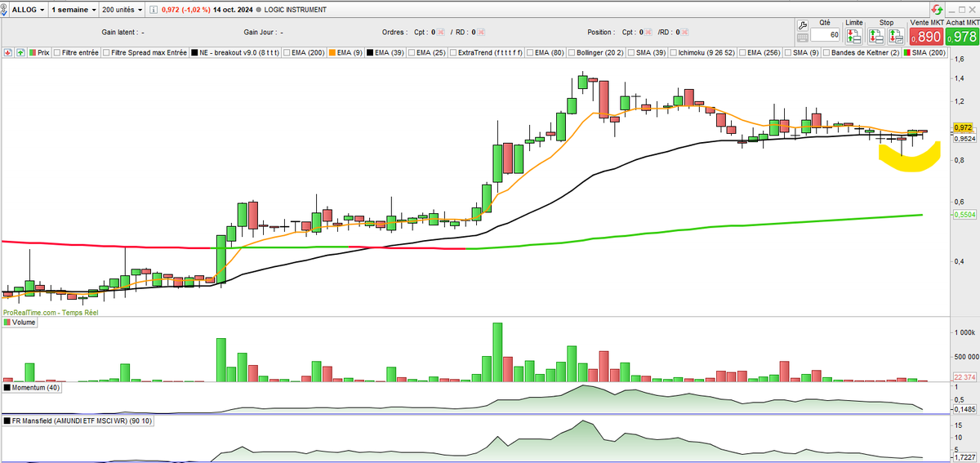Click the link/pin icon left of ALLOG
Screen dimensions: 980x463
5,9
